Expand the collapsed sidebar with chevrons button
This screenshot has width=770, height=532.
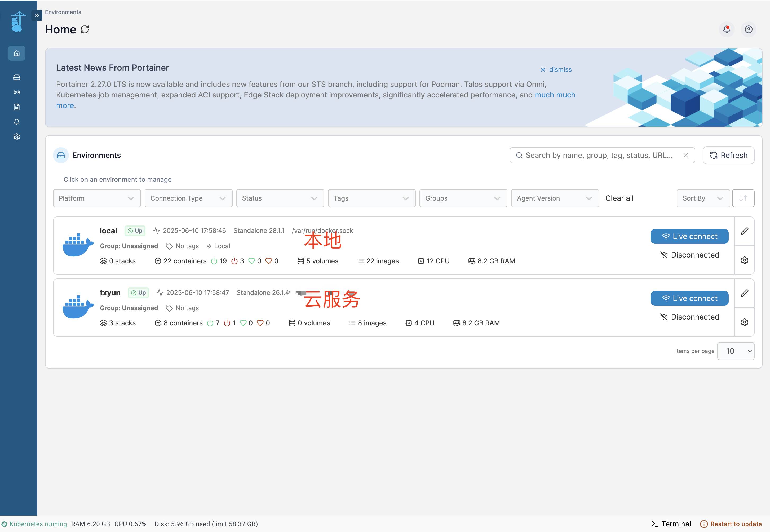37,15
